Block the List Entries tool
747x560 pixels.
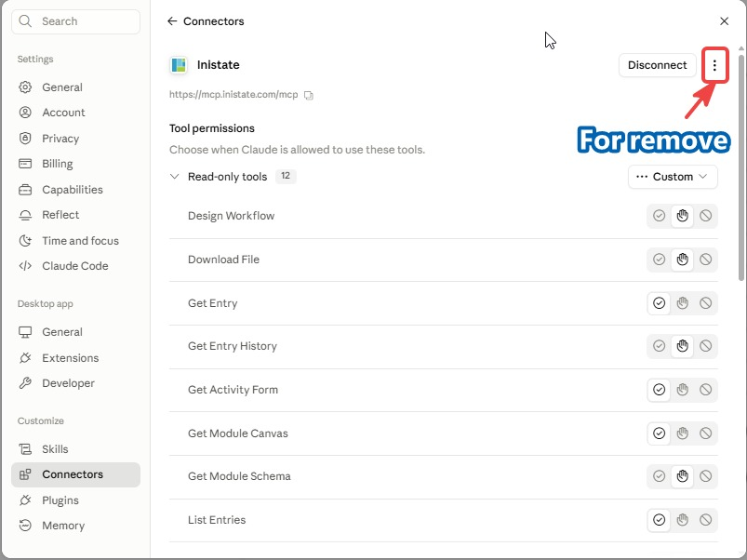705,520
